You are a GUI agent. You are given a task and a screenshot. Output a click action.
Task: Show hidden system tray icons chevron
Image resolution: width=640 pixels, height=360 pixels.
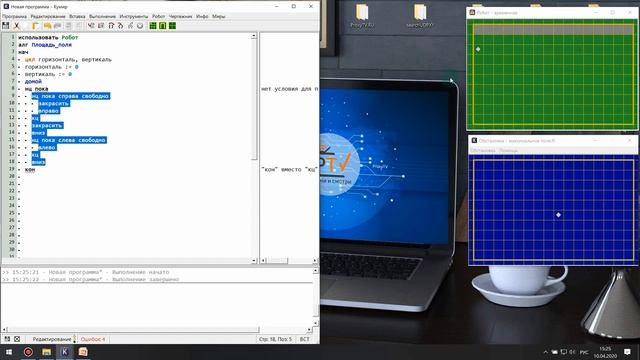(x=545, y=352)
